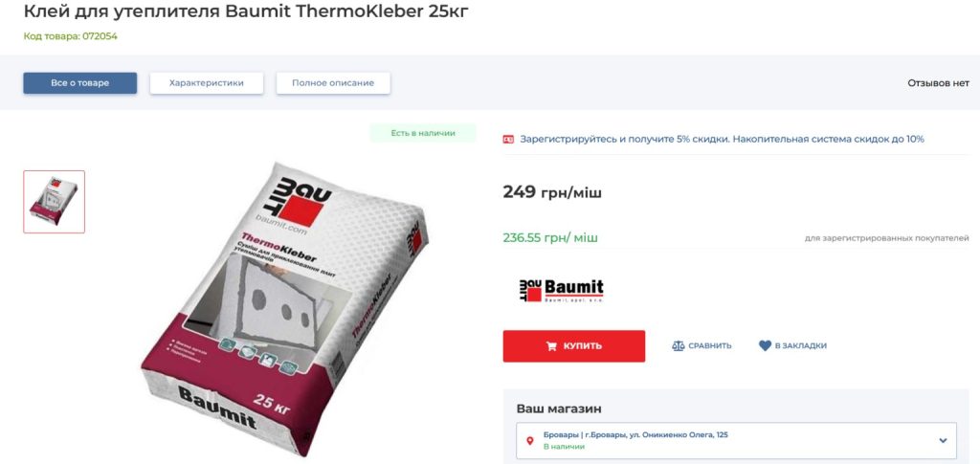Click the scales compare icon

pos(679,345)
